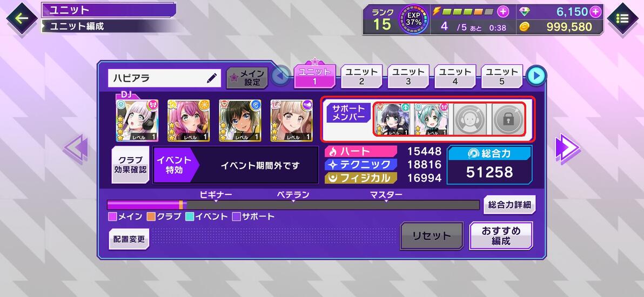
Task: Edit unit name with pencil icon
Action: [212, 78]
